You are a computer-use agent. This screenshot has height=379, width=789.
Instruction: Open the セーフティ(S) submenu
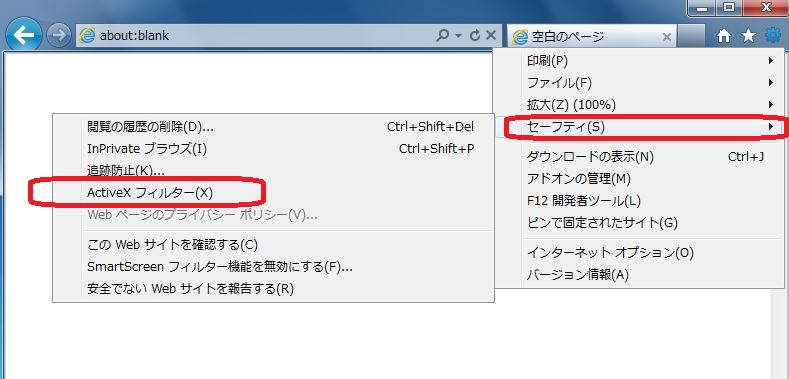[639, 127]
